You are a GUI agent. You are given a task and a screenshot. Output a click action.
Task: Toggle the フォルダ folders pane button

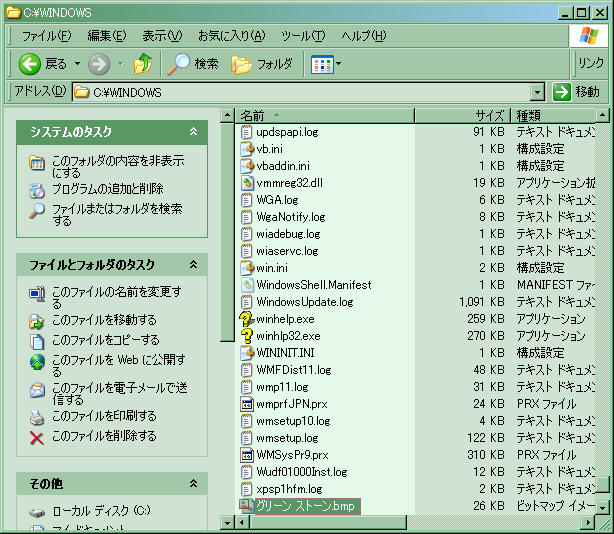[x=262, y=64]
